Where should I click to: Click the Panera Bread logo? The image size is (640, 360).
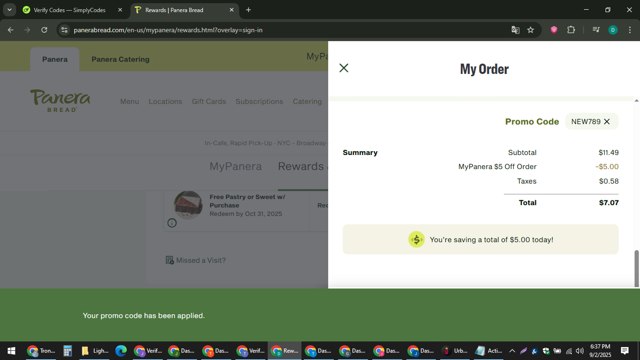(60, 100)
